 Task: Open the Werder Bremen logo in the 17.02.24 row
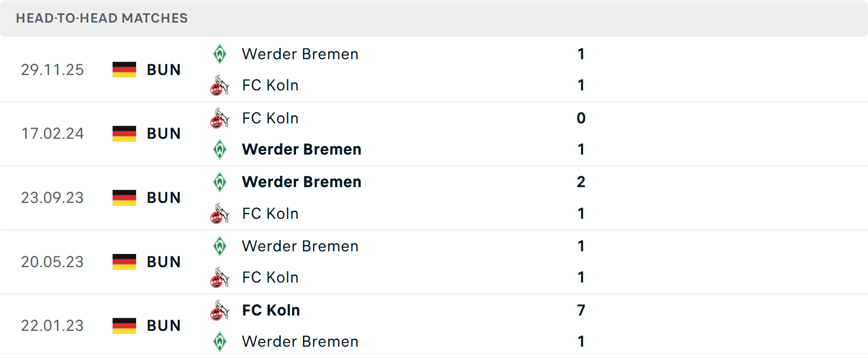pyautogui.click(x=220, y=149)
